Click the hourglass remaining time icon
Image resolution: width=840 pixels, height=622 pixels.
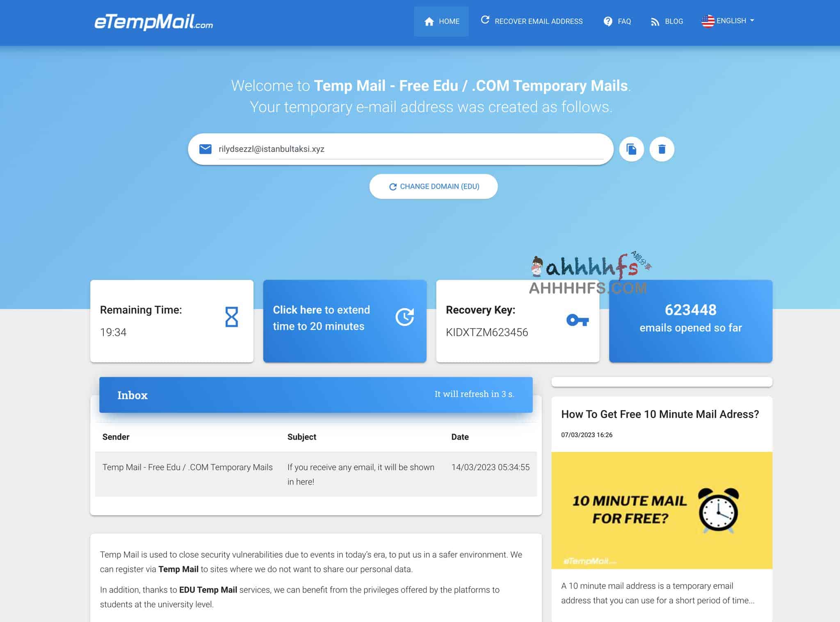click(231, 318)
